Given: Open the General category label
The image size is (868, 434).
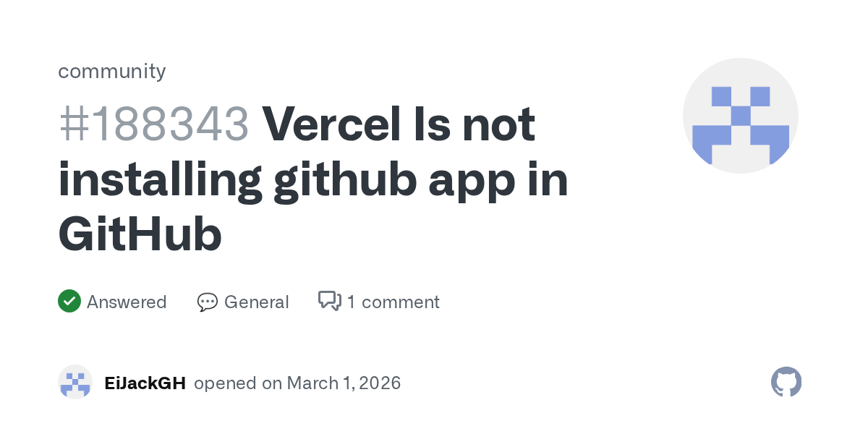Looking at the screenshot, I should click(256, 302).
